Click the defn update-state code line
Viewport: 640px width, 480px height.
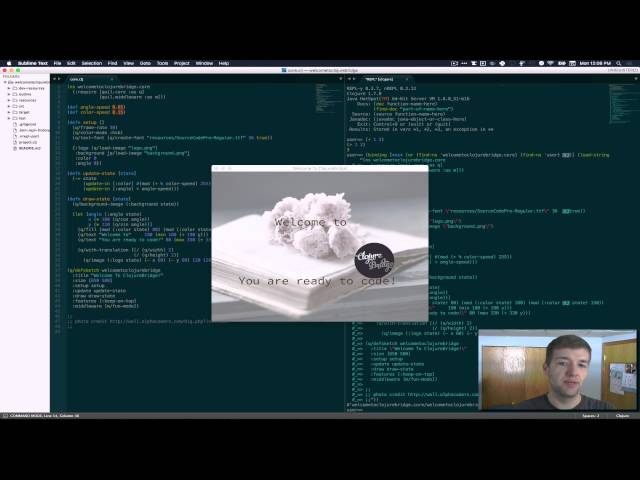pos(102,173)
